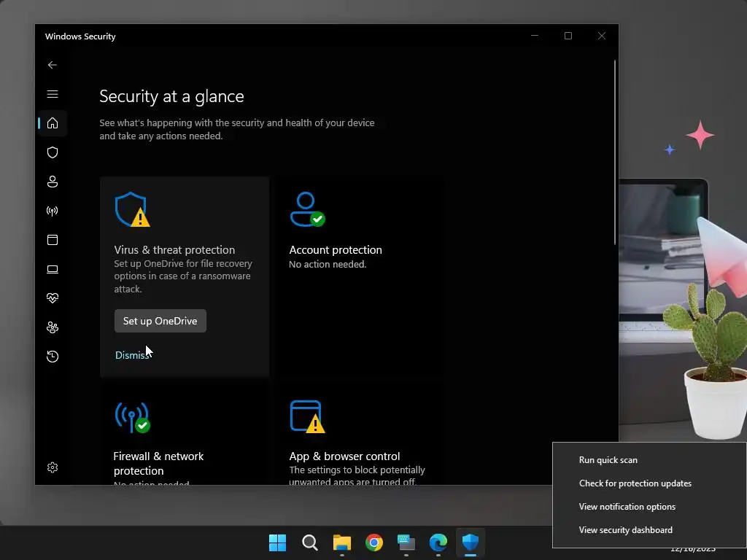Click the Firewall & network antenna icon
This screenshot has height=560, width=747.
click(x=133, y=417)
